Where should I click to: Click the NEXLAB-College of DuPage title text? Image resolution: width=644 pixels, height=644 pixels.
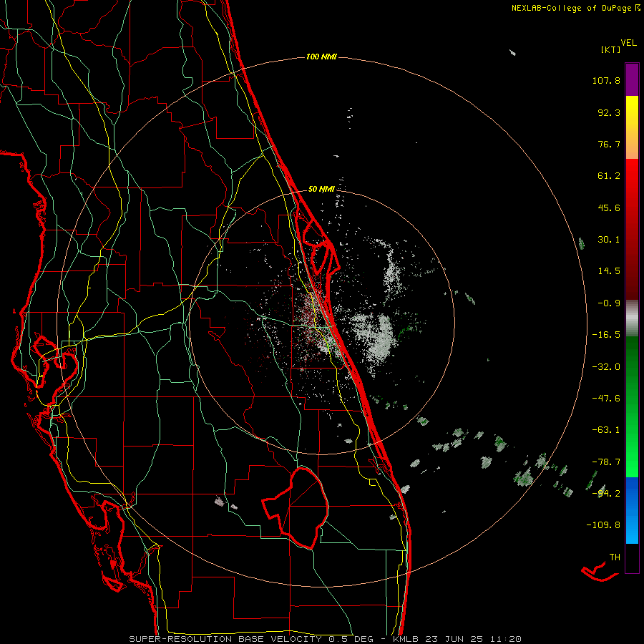coord(572,8)
